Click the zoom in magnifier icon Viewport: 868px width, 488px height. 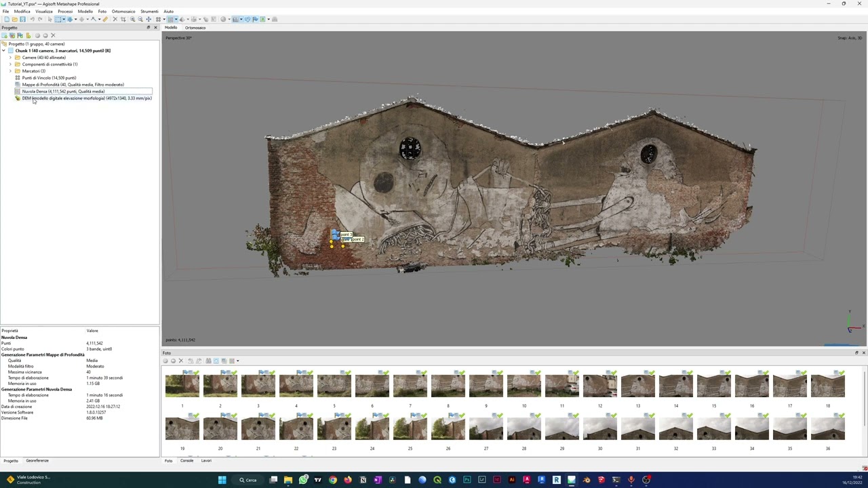(x=133, y=19)
